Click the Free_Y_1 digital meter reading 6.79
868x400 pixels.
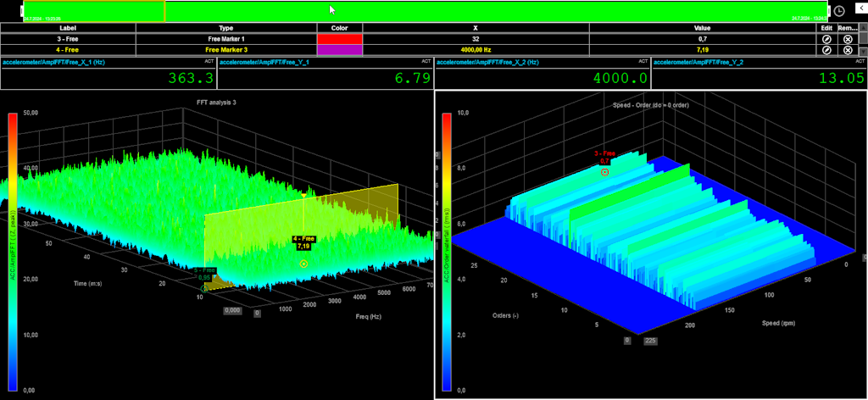(x=325, y=73)
